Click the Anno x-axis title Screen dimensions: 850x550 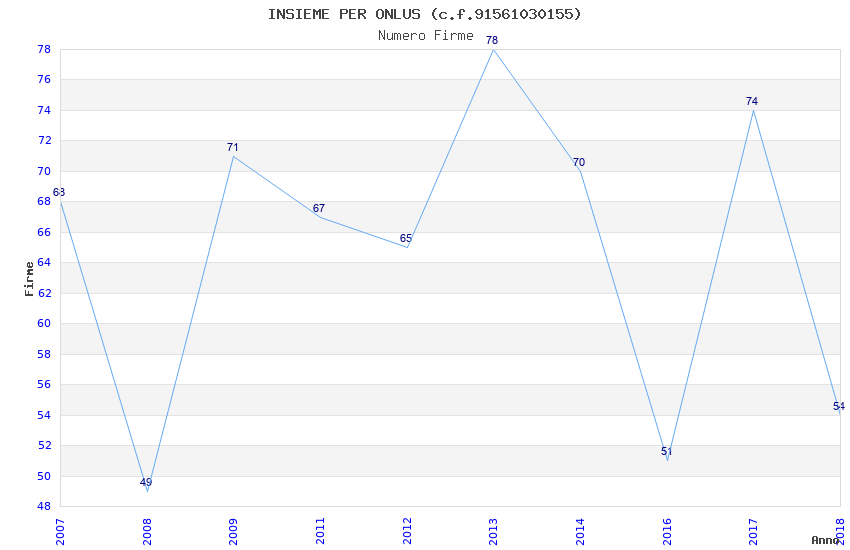825,540
